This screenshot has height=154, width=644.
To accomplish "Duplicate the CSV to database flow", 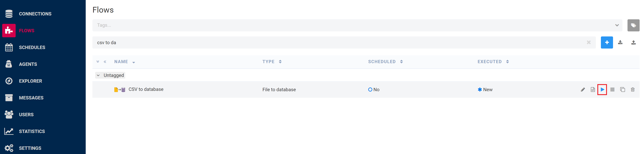I will [x=622, y=90].
